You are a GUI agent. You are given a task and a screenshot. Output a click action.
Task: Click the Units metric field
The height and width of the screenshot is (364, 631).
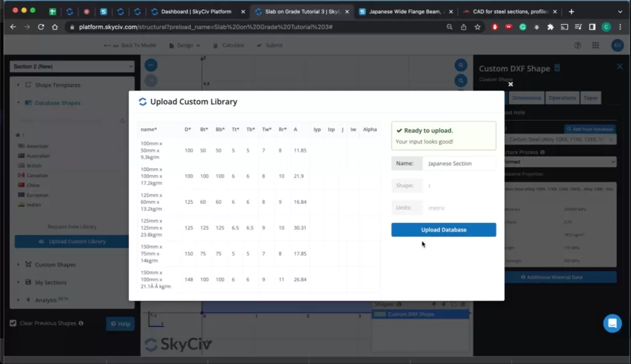459,208
